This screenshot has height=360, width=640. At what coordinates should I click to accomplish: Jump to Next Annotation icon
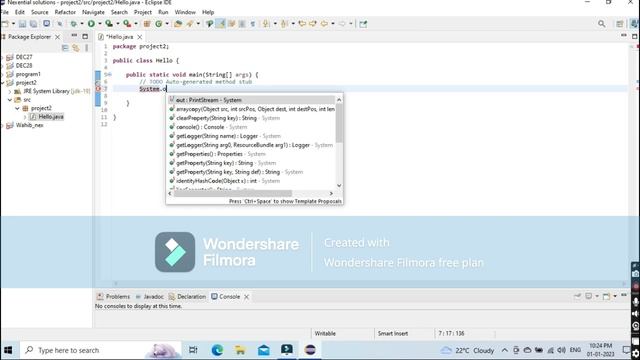point(266,24)
